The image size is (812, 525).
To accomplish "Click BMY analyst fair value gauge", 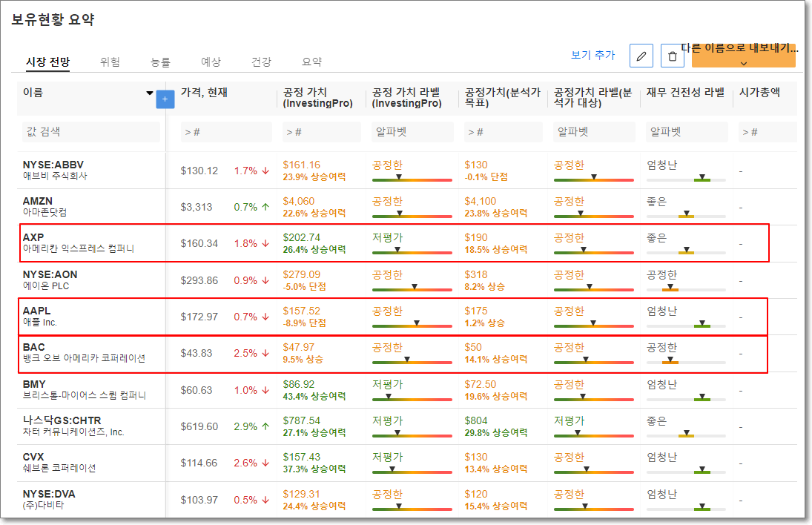I will (594, 397).
